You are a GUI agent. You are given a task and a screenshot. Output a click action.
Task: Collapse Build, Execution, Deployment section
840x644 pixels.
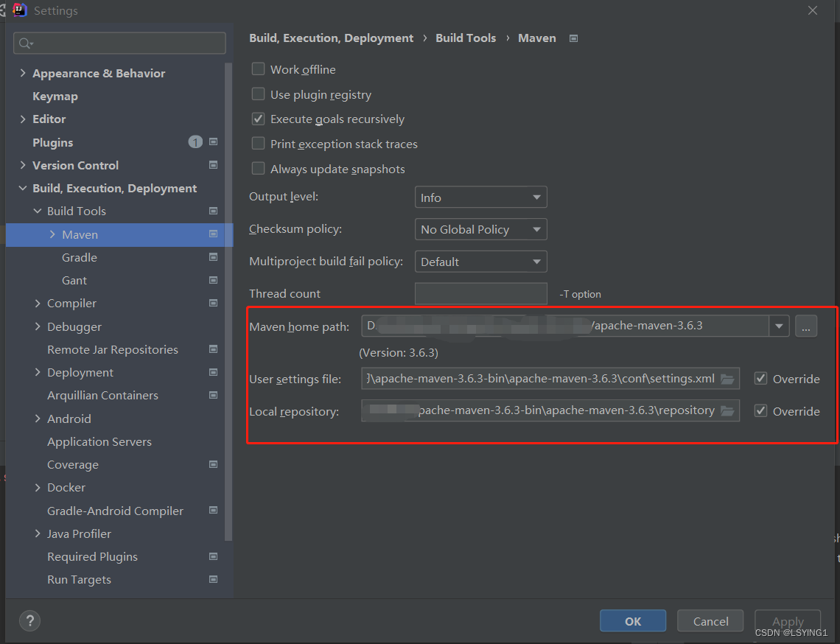23,188
